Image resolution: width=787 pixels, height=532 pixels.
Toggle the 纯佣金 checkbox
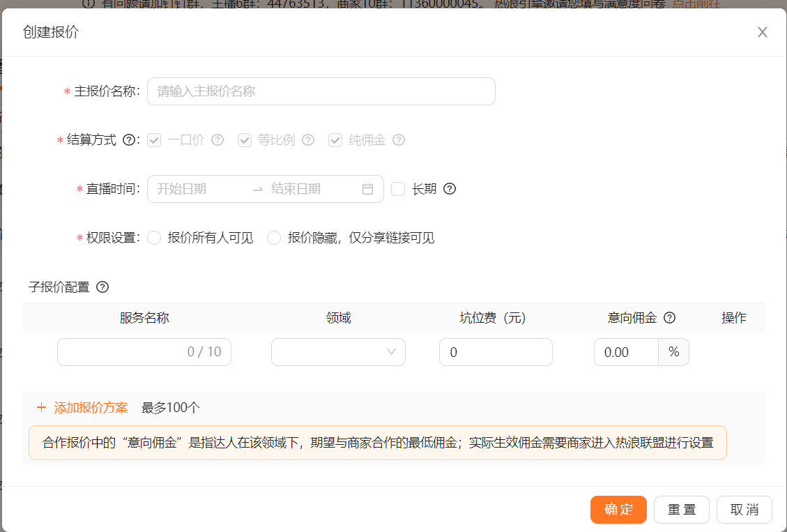[335, 140]
